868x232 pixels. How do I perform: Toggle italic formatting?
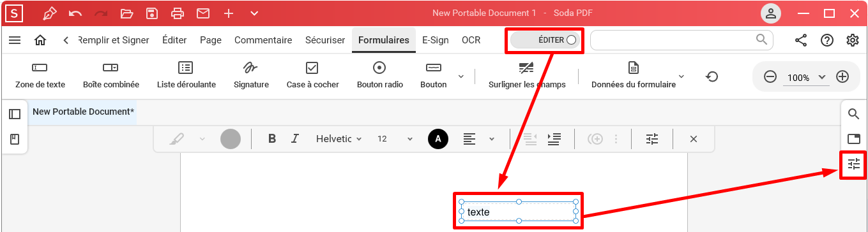click(x=294, y=138)
